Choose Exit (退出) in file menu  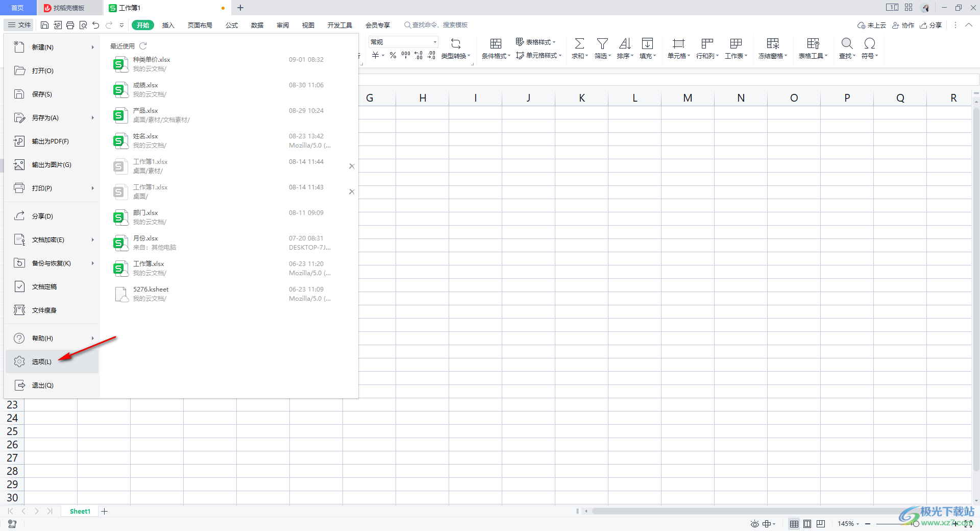pyautogui.click(x=52, y=385)
